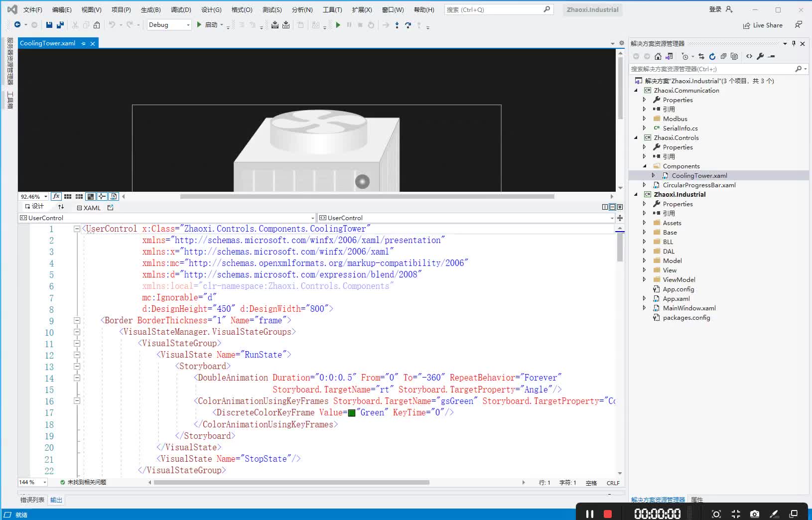Viewport: 812px width, 520px height.
Task: Open Properties wrench icon in Solution Explorer
Action: pyautogui.click(x=760, y=56)
